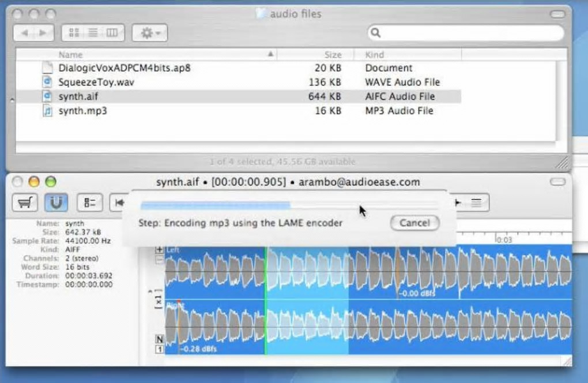The width and height of the screenshot is (588, 383).
Task: Click the WAVE Audio File kind cell
Action: point(402,82)
